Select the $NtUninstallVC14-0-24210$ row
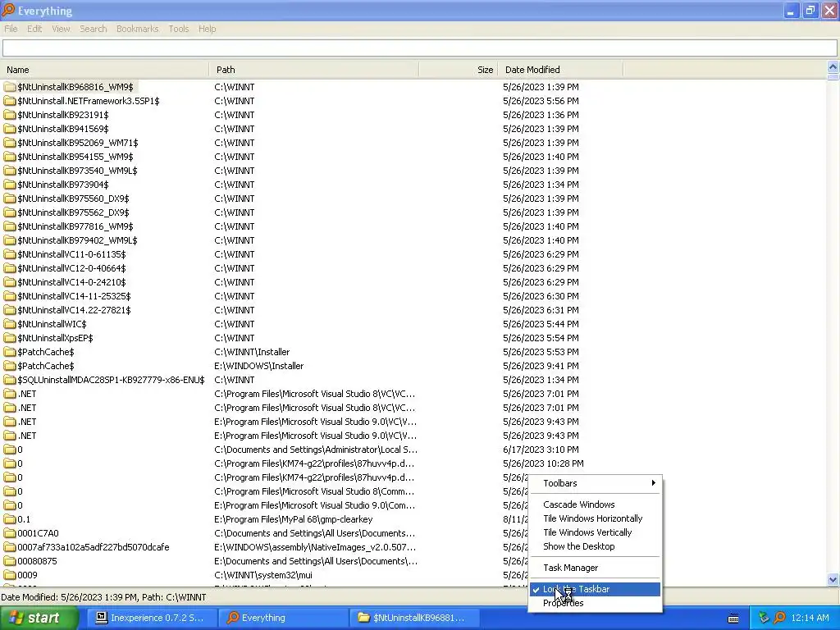The height and width of the screenshot is (630, 840). (x=413, y=282)
